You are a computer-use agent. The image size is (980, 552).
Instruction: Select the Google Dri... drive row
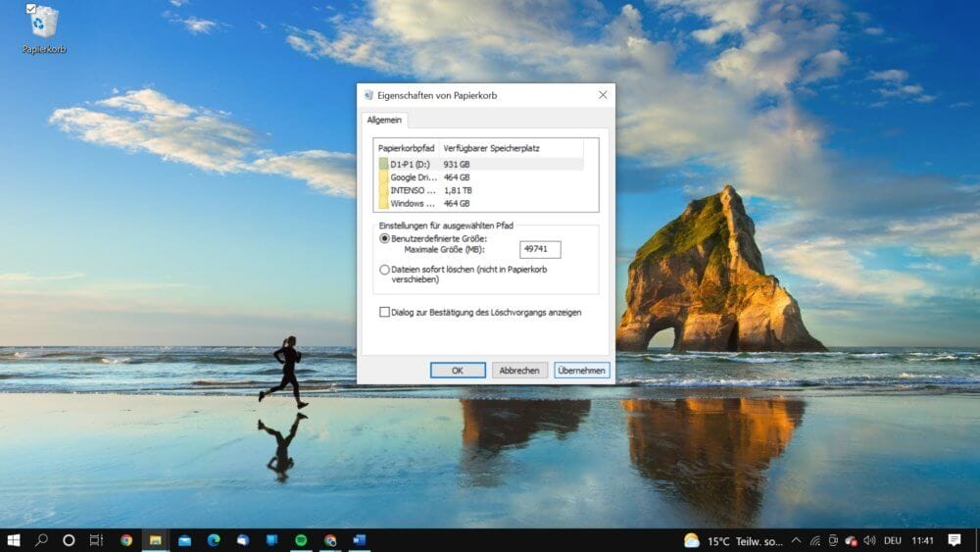480,176
